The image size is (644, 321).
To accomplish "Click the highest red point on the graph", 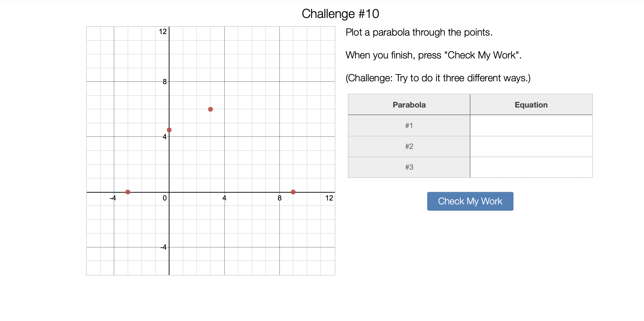I will point(211,109).
